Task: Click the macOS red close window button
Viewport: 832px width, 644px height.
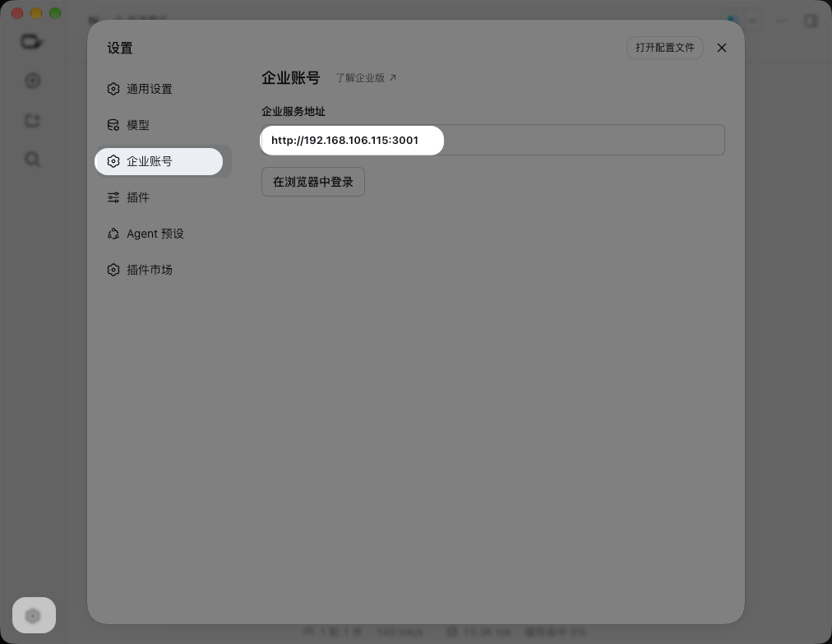Action: coord(17,13)
